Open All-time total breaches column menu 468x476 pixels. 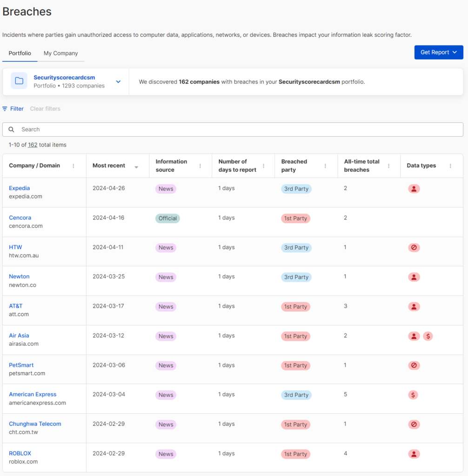389,166
